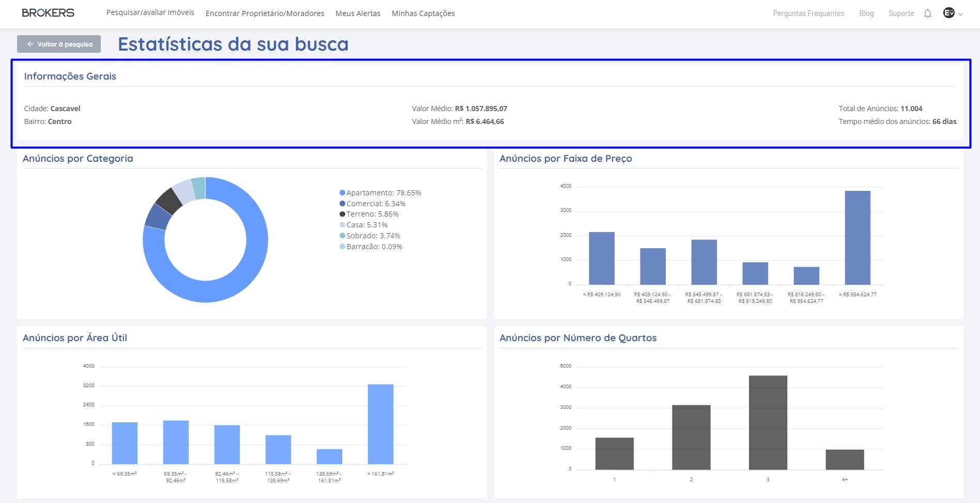Image resolution: width=980 pixels, height=503 pixels.
Task: Click the Comercial legend dot
Action: click(x=342, y=204)
